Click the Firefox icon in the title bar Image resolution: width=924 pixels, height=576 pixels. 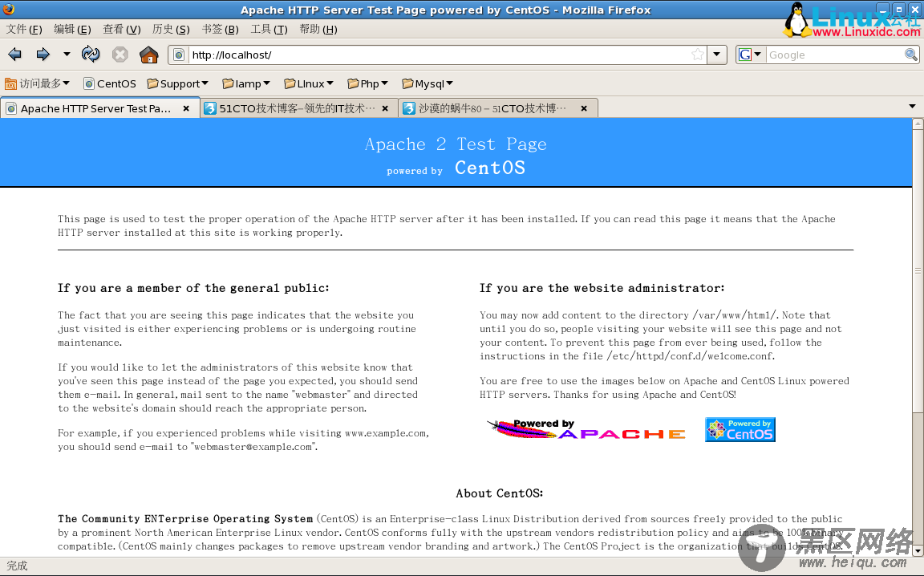(8, 9)
